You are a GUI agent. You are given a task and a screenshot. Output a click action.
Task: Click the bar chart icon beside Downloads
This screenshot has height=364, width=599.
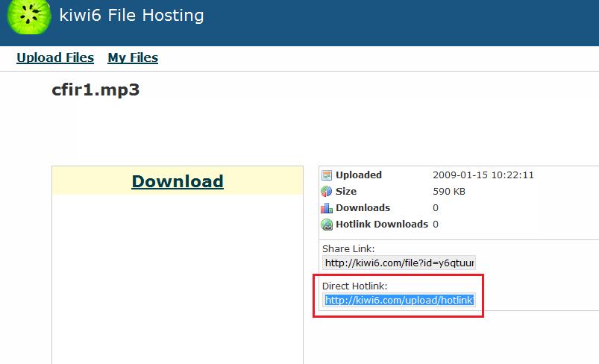tap(327, 208)
